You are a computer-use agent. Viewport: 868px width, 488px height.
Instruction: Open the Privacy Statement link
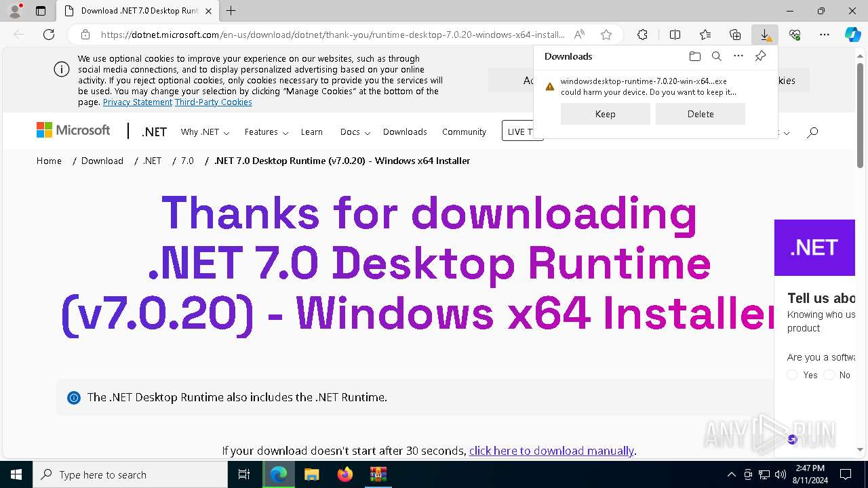tap(138, 102)
